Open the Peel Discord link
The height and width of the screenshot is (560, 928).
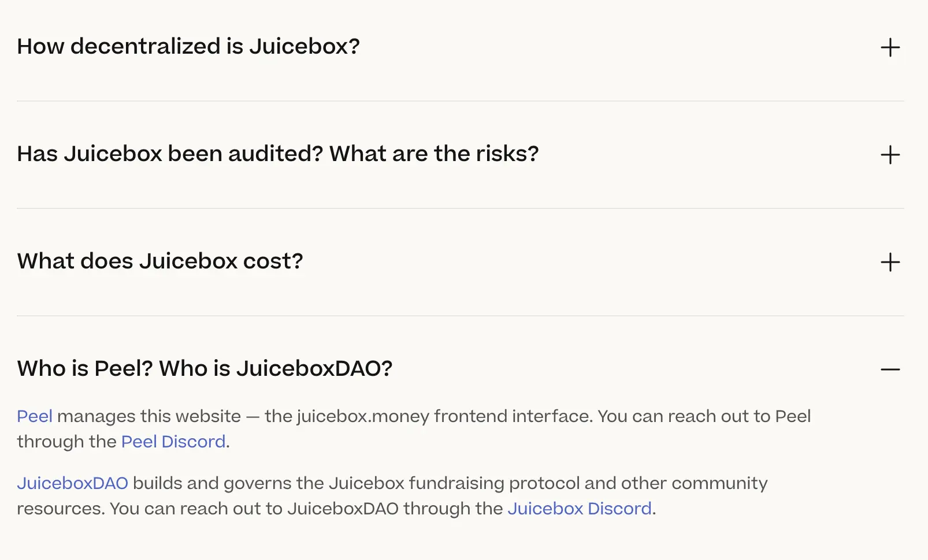click(173, 442)
